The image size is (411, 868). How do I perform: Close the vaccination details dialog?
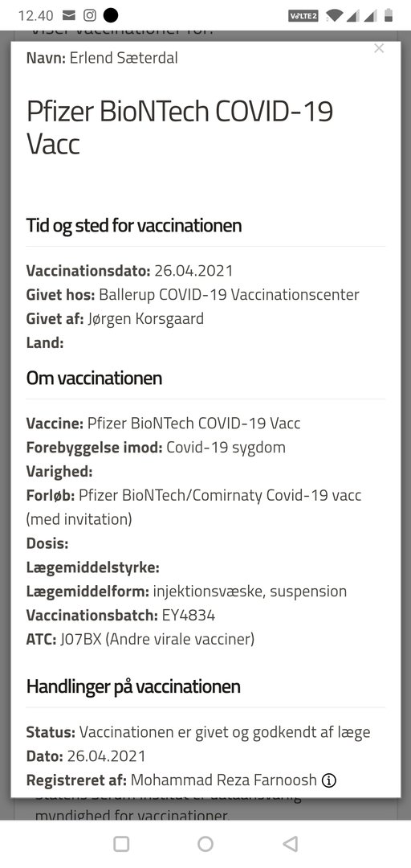pyautogui.click(x=379, y=49)
